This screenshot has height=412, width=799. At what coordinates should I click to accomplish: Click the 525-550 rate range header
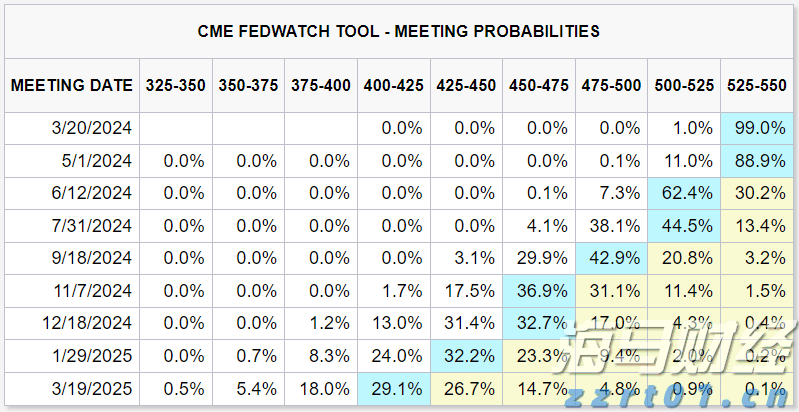pyautogui.click(x=757, y=86)
